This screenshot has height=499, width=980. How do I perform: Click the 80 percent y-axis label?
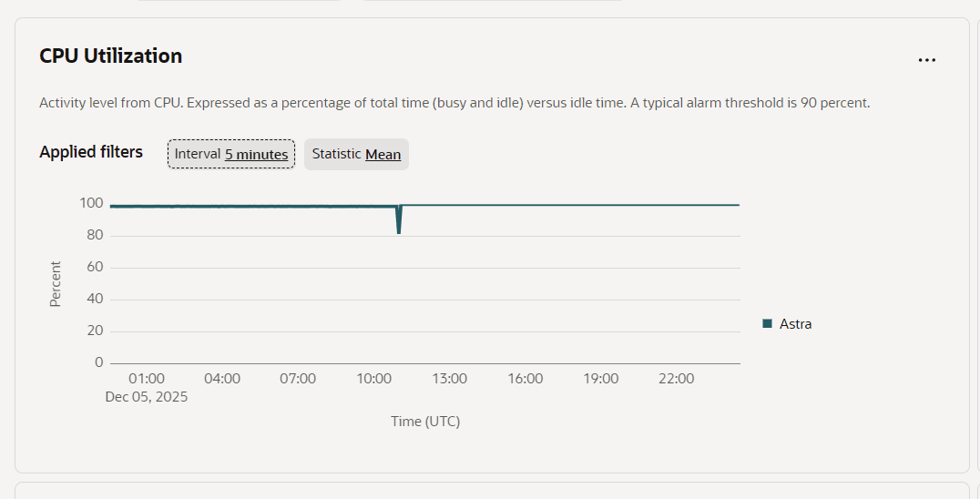point(95,235)
